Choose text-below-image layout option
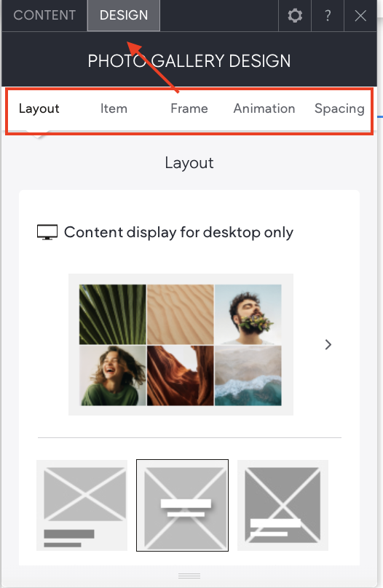The height and width of the screenshot is (588, 383). coord(82,506)
